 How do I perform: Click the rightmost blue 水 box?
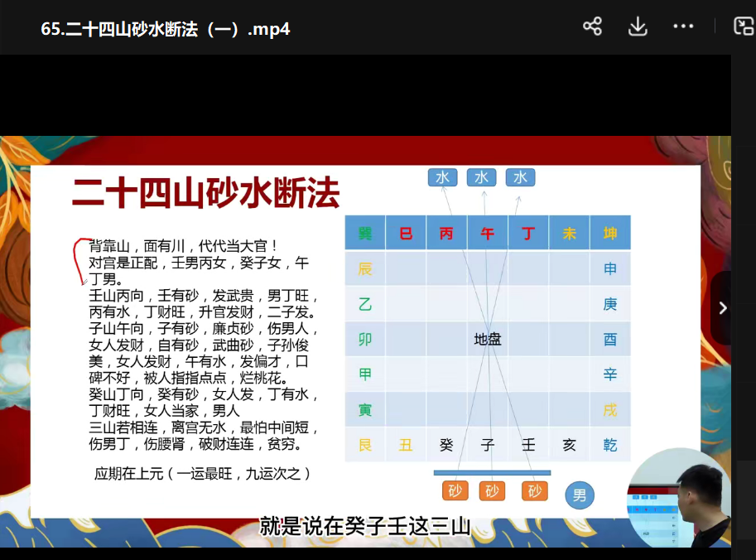click(x=521, y=177)
